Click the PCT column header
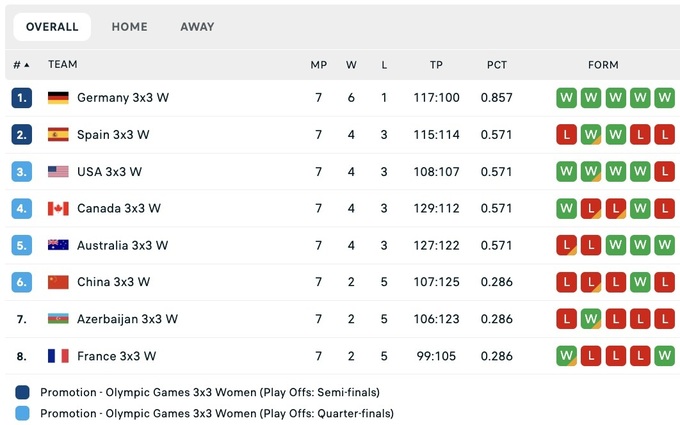Image resolution: width=680 pixels, height=425 pixels. (497, 65)
